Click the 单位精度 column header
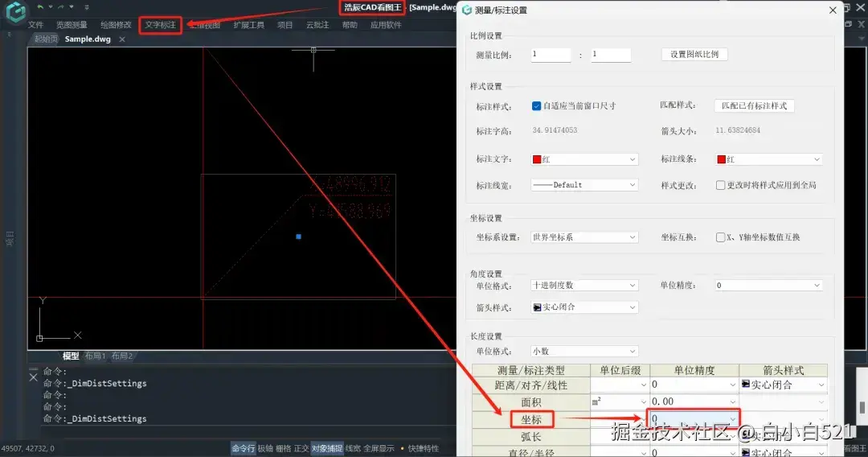 [694, 370]
